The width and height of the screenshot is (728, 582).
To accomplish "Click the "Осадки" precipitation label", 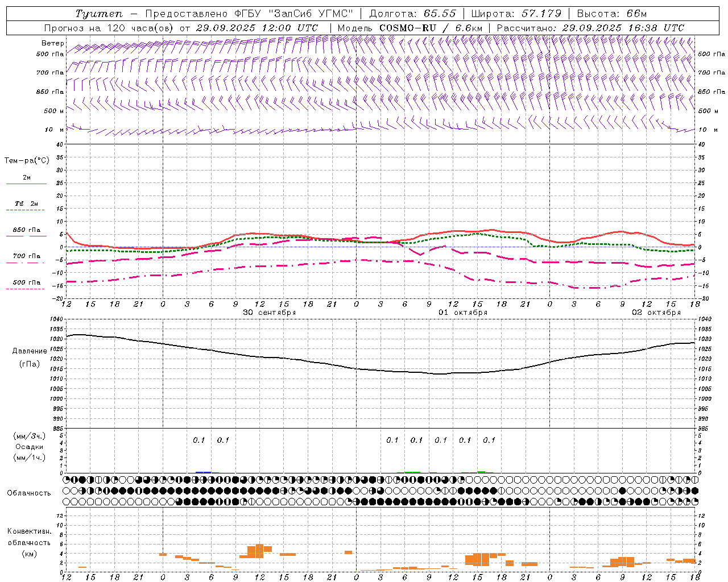I will [x=29, y=447].
